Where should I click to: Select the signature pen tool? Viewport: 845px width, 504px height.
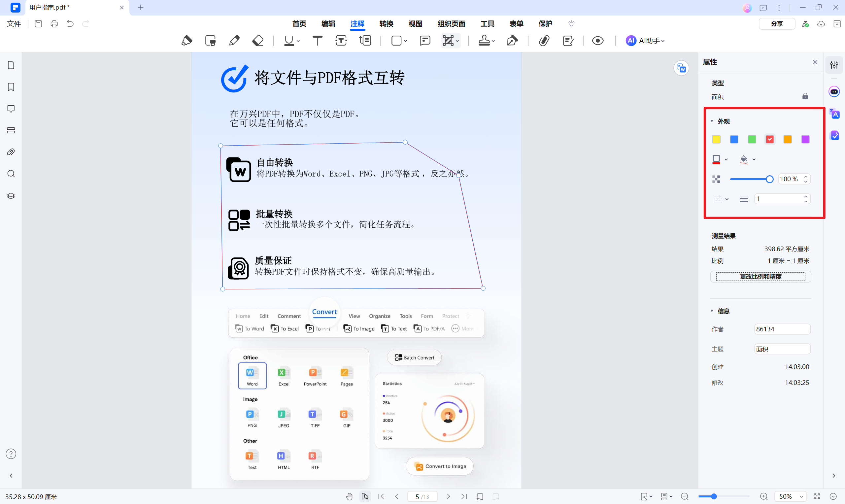[x=512, y=40]
